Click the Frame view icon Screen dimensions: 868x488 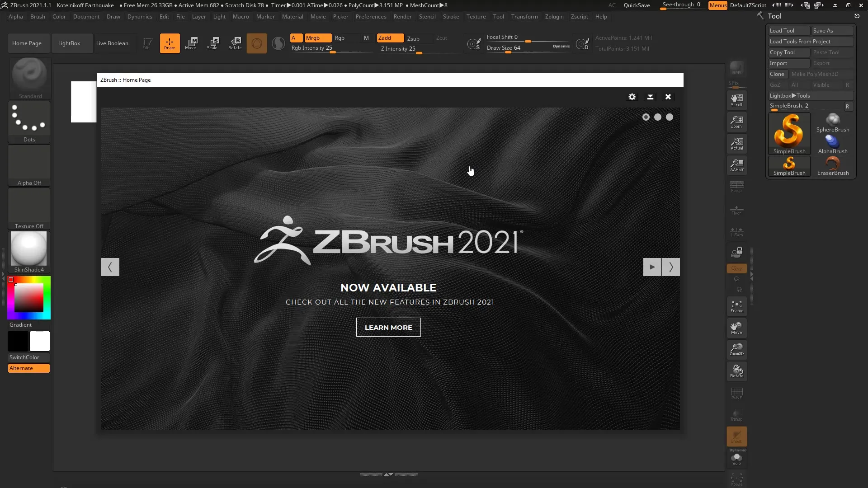(736, 306)
